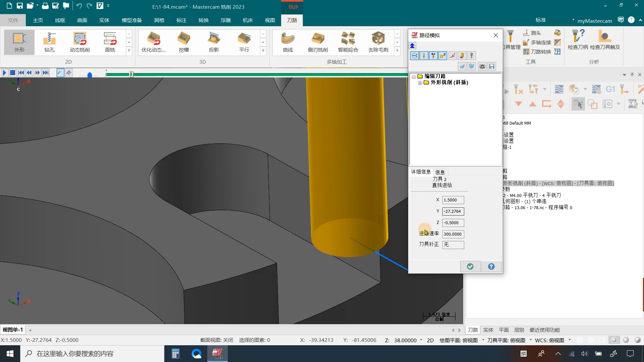
Task: Select the 曲线 multiaxis curve toolpath
Action: click(288, 42)
